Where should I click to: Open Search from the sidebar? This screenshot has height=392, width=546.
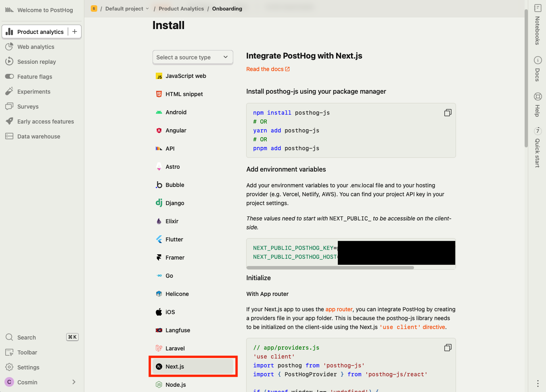pyautogui.click(x=42, y=337)
